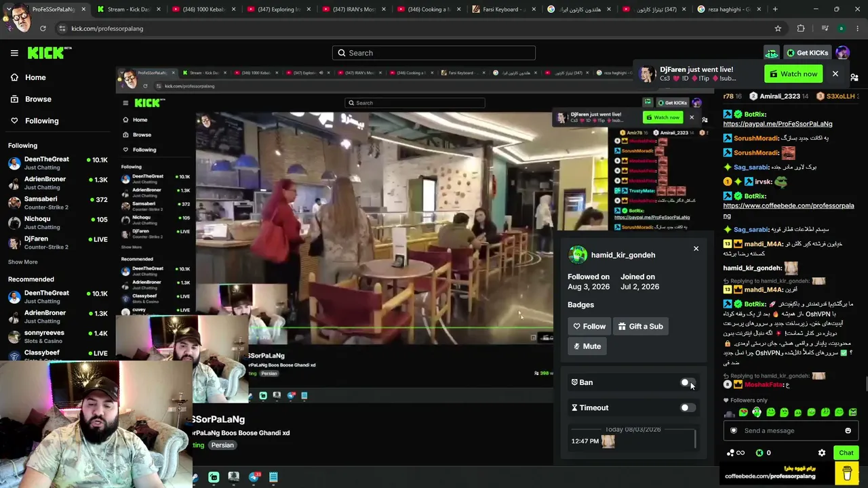Open the coffeebede.com chat link from BotRix
Screen dimensions: 868x488
click(789, 211)
